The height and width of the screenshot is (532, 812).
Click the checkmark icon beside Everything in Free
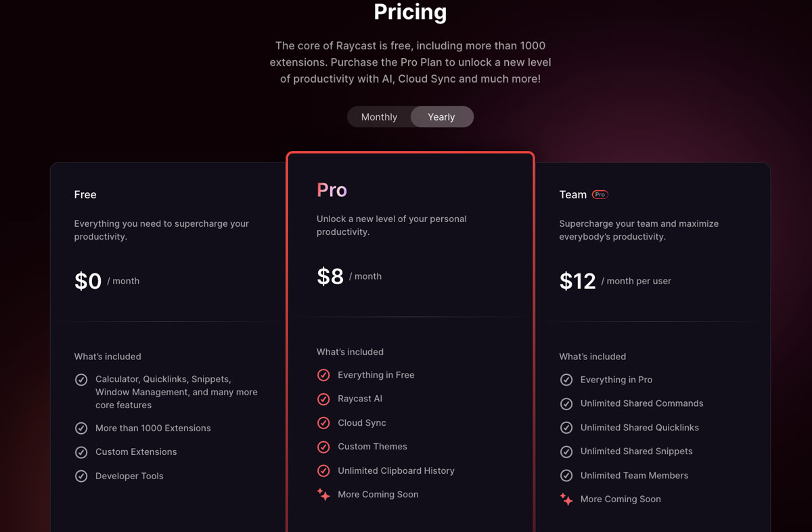click(323, 375)
